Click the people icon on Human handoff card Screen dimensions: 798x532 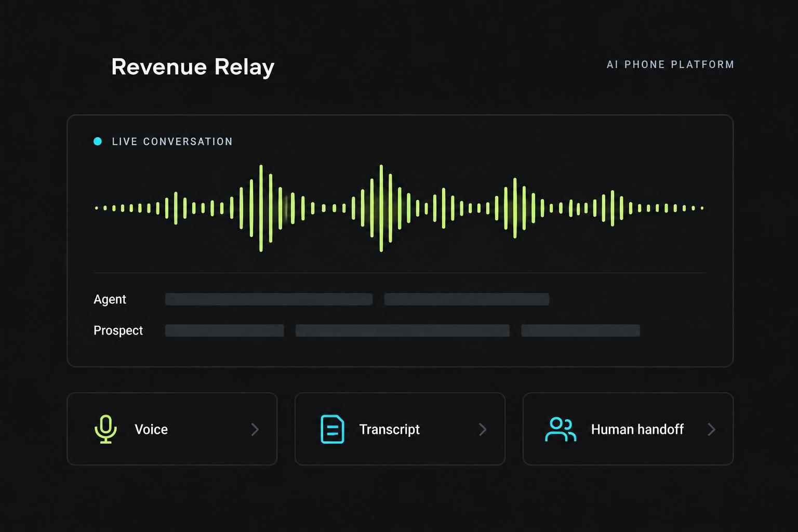[561, 429]
